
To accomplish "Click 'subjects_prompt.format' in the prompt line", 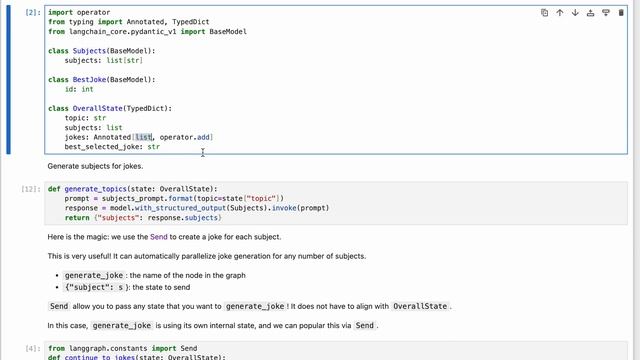I will click(147, 198).
